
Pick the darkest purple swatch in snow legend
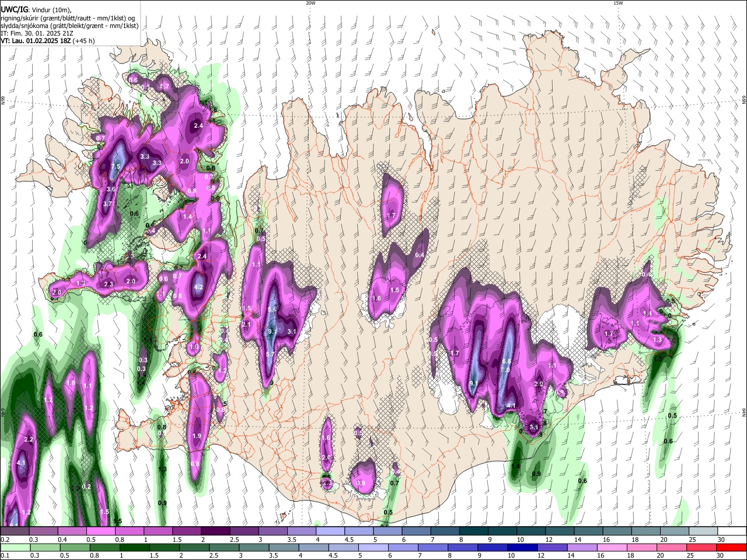[215, 531]
